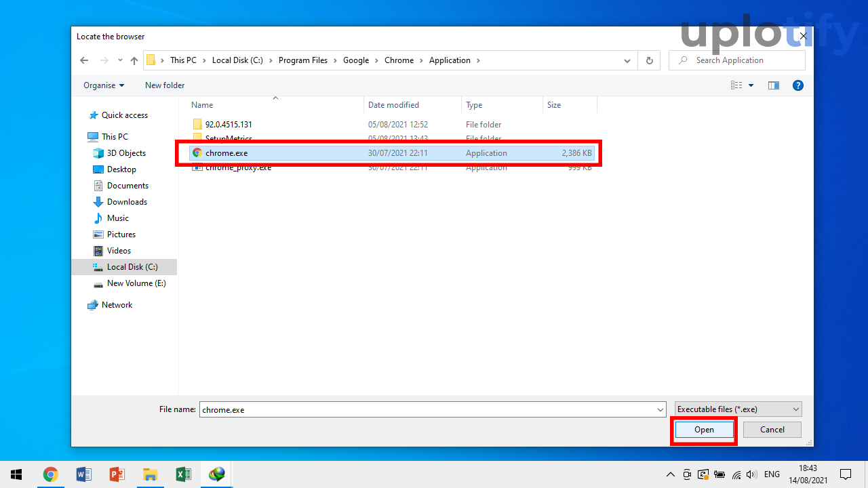Open Word from the taskbar
The height and width of the screenshot is (488, 868).
coord(83,474)
